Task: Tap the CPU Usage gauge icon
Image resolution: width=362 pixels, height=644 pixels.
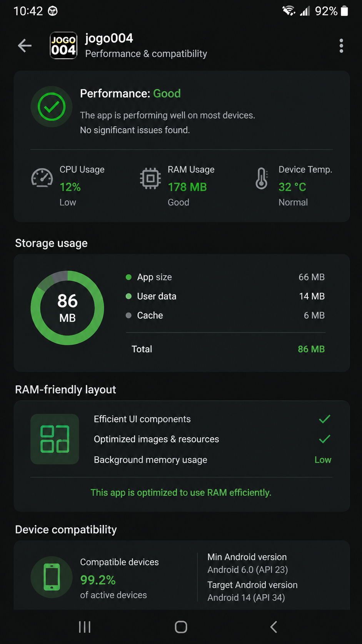Action: click(42, 178)
